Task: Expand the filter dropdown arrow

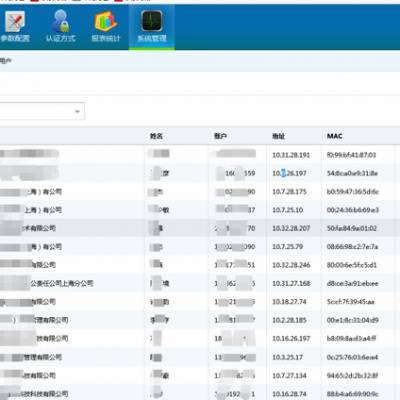Action: [77, 111]
